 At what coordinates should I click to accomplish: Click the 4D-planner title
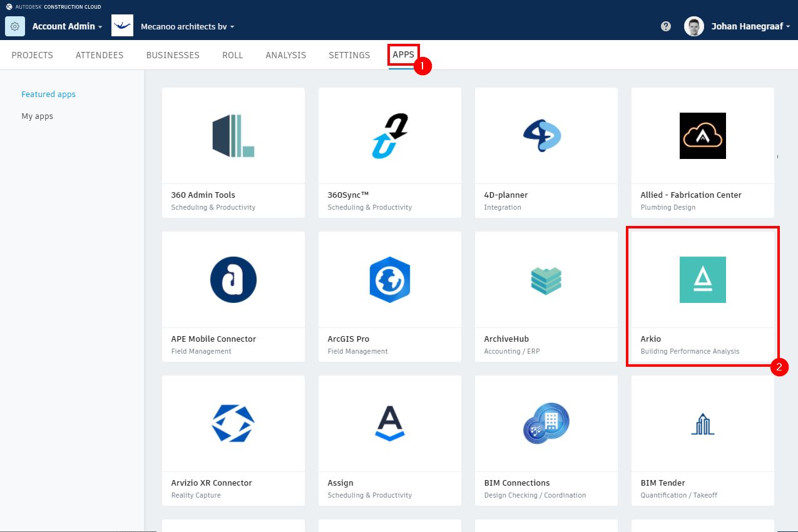(506, 195)
